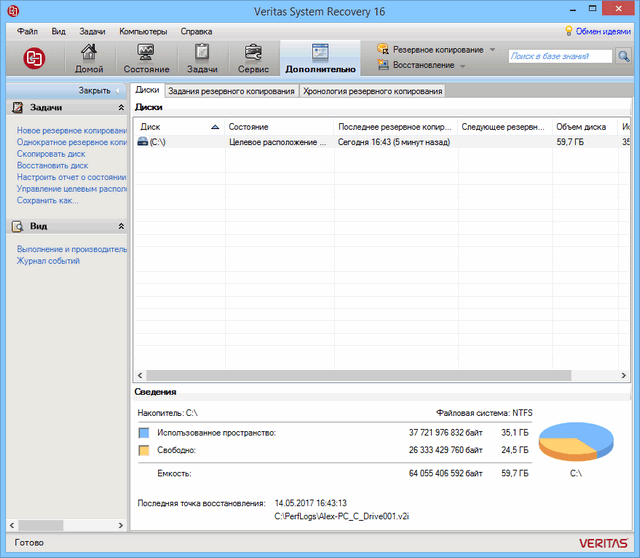Image resolution: width=640 pixels, height=558 pixels.
Task: Click sidebar scroll right arrow
Action: [120, 525]
